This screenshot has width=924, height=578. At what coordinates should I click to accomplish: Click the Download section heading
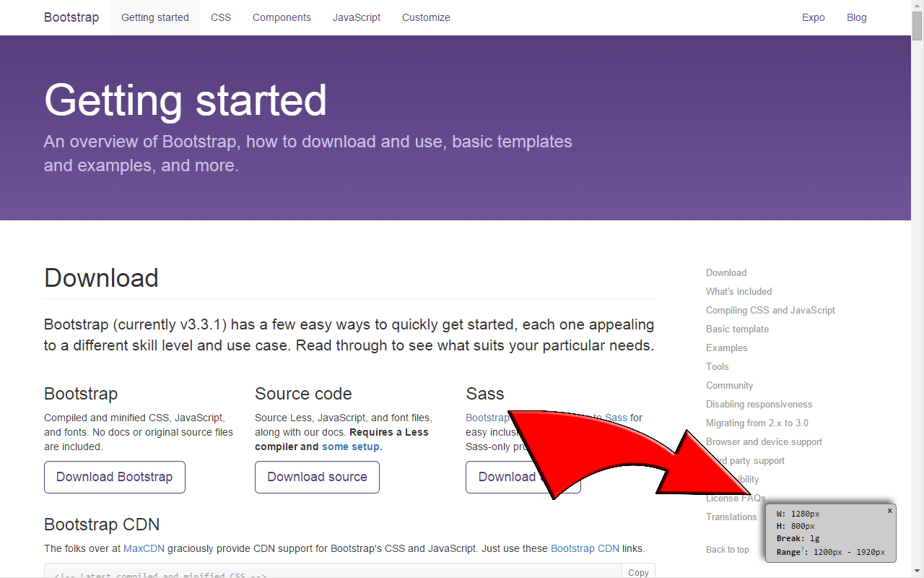pos(101,278)
